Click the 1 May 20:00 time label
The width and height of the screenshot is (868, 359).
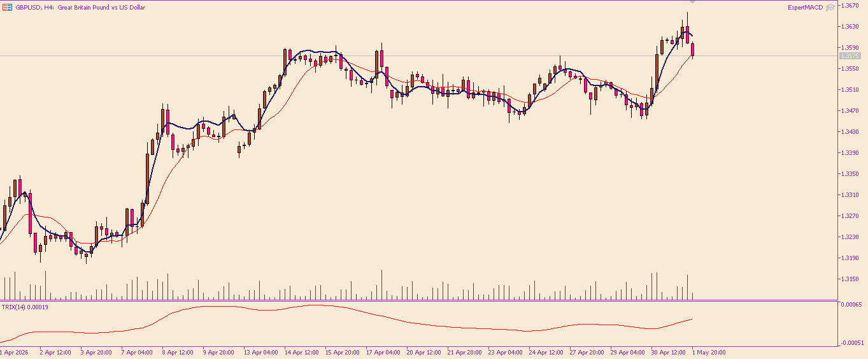click(708, 352)
